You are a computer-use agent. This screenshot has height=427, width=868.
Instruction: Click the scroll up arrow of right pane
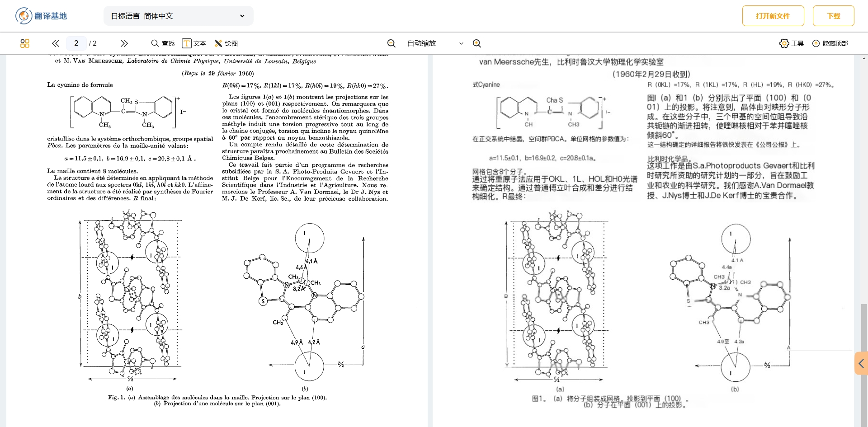coord(864,58)
